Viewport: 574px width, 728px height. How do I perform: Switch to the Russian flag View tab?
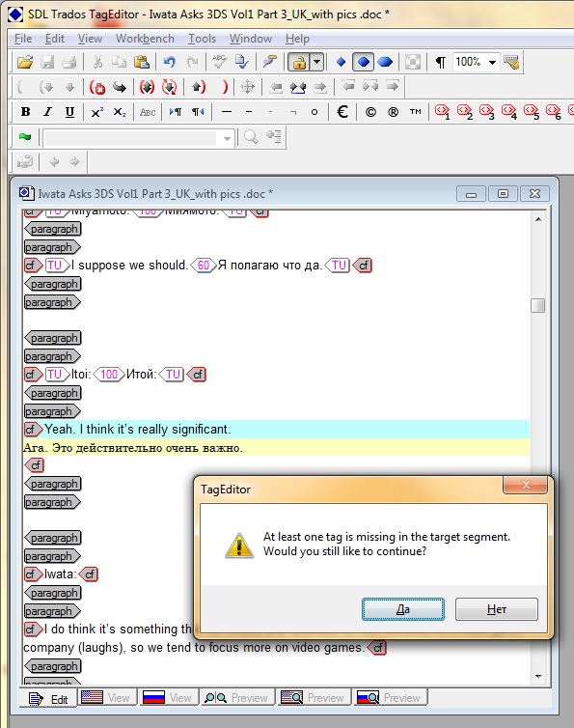(x=170, y=698)
